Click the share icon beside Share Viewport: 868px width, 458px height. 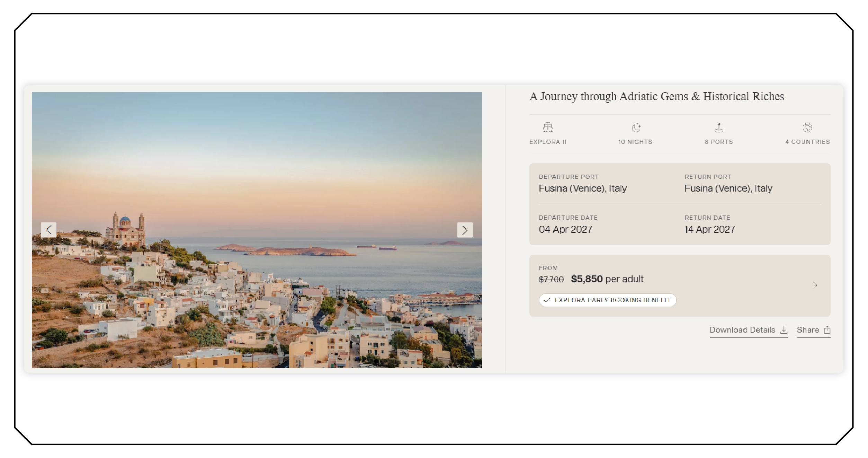click(x=827, y=330)
